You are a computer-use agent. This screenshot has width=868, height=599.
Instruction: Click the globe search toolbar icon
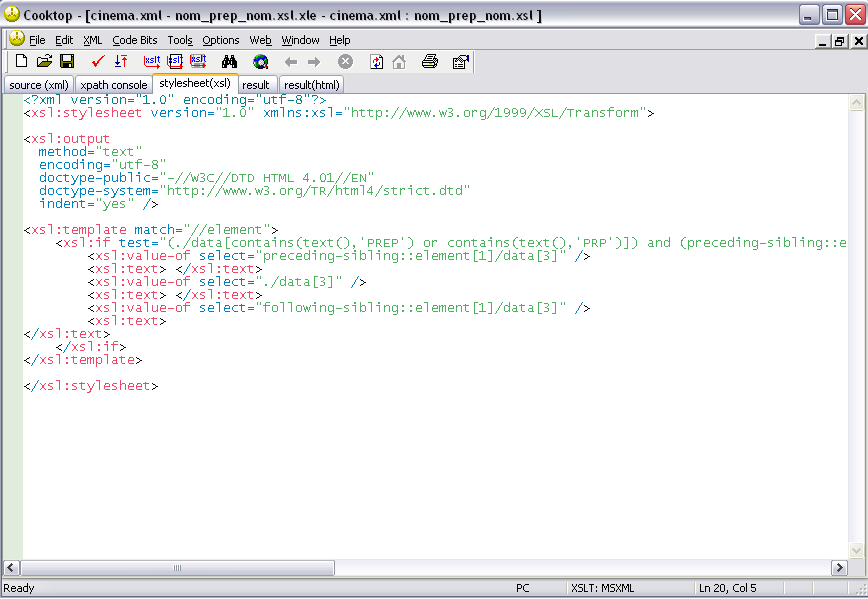pos(260,61)
